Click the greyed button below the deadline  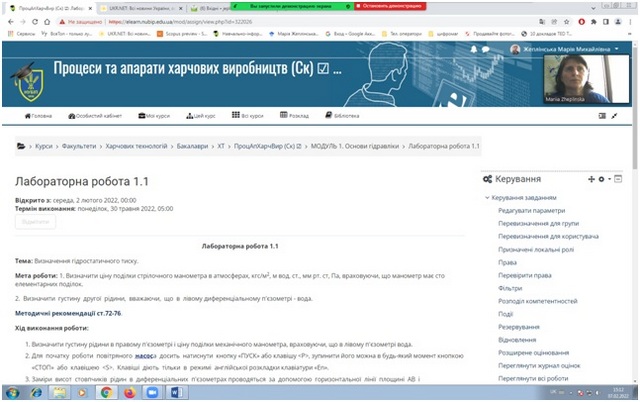pos(36,222)
